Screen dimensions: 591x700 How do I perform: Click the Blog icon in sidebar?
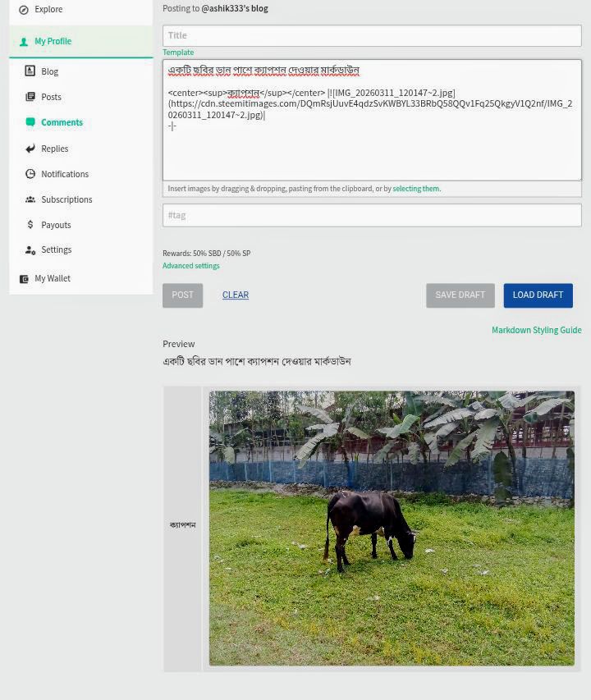[x=30, y=71]
